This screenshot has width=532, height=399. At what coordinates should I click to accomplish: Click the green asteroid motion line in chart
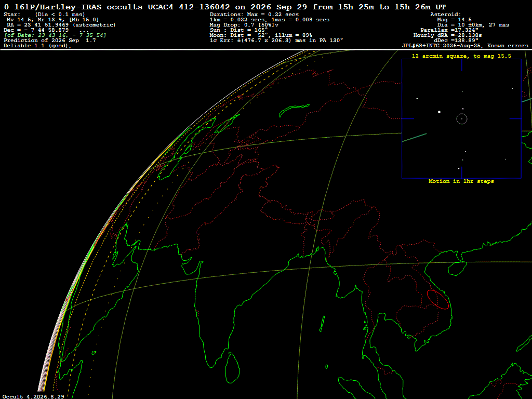coord(414,137)
